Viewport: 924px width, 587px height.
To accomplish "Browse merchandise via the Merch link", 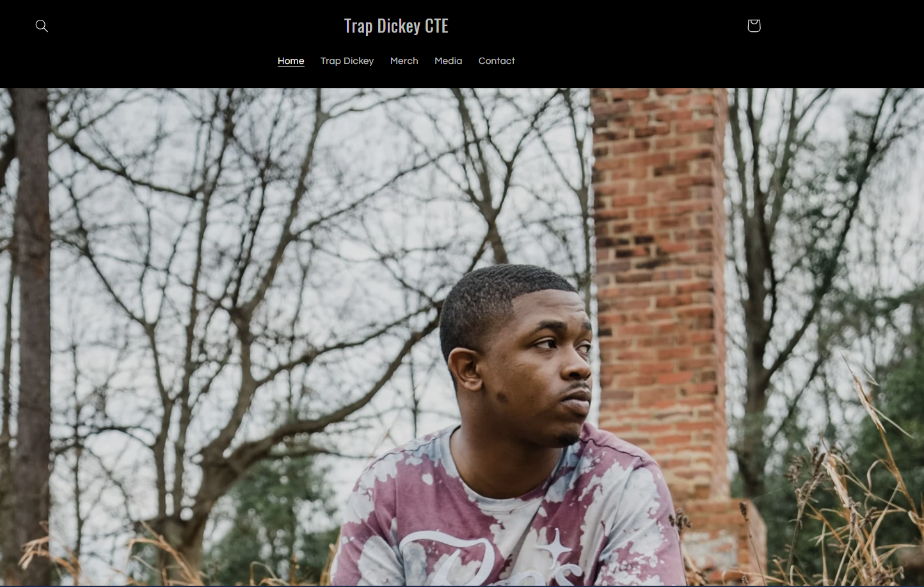I will click(x=404, y=61).
